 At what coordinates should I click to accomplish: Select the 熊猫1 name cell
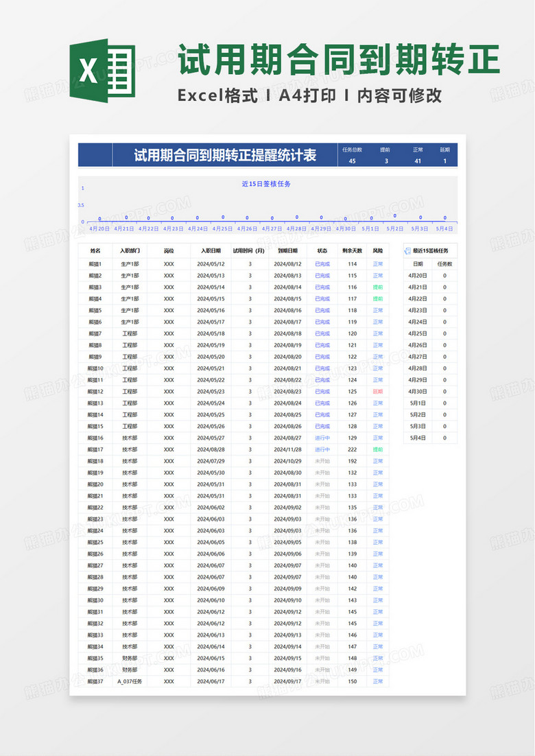95,264
